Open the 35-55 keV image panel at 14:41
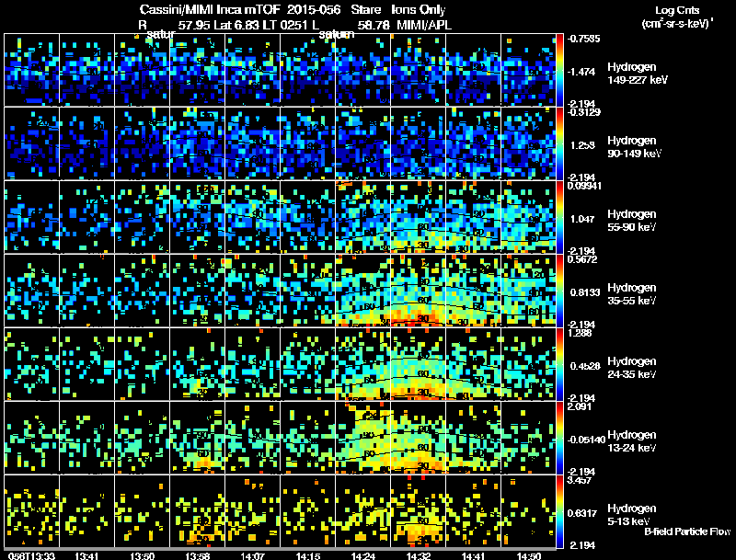 (473, 291)
